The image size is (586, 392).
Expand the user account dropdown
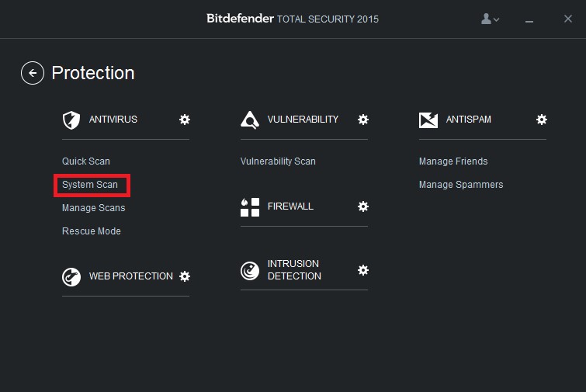[x=490, y=19]
